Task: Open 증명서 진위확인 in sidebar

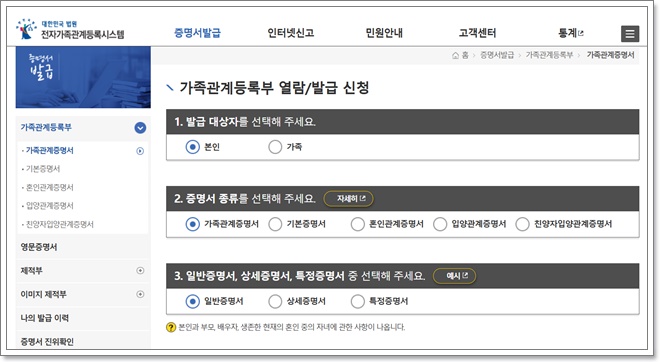Action: [x=47, y=341]
